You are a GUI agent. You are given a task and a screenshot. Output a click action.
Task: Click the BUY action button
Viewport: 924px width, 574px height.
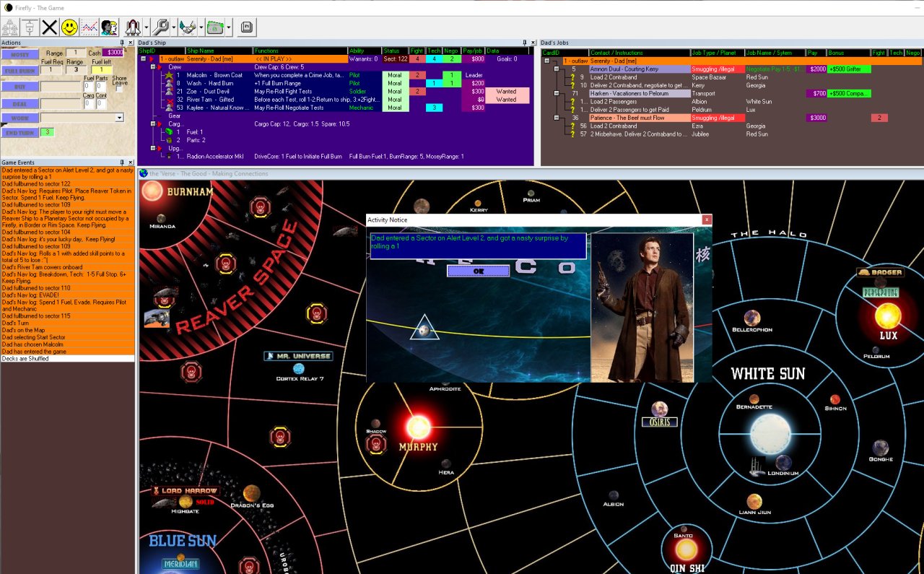(x=20, y=87)
